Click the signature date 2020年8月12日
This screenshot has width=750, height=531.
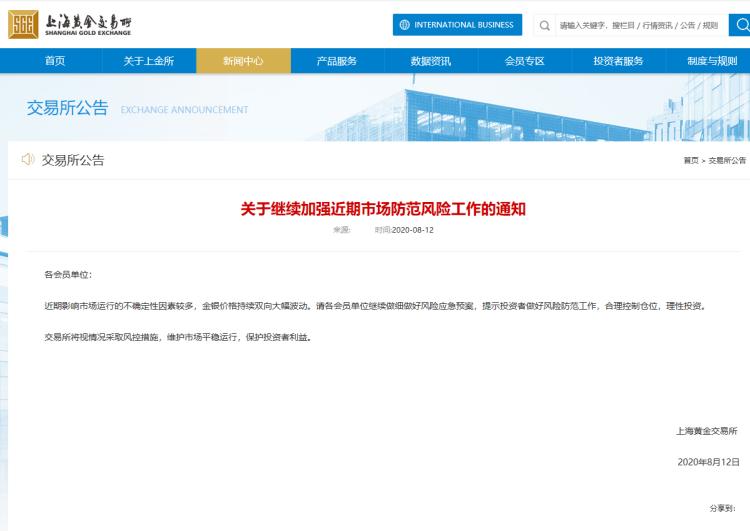708,462
